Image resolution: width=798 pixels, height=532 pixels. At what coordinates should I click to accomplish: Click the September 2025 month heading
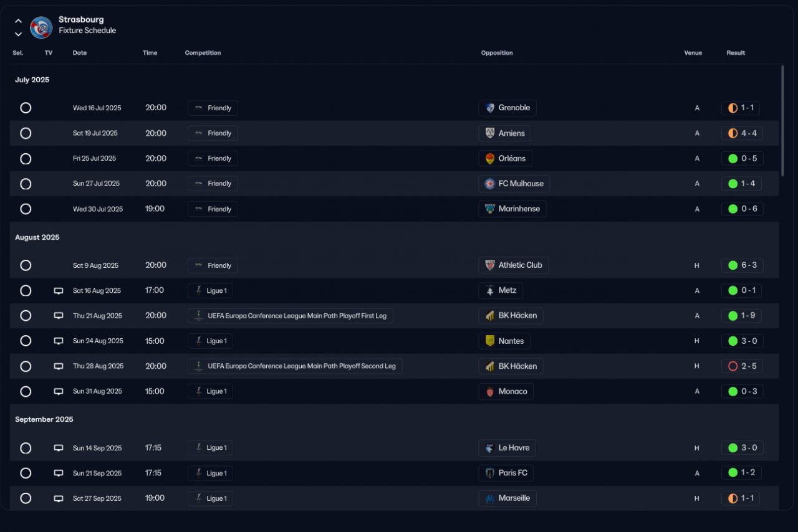point(44,419)
